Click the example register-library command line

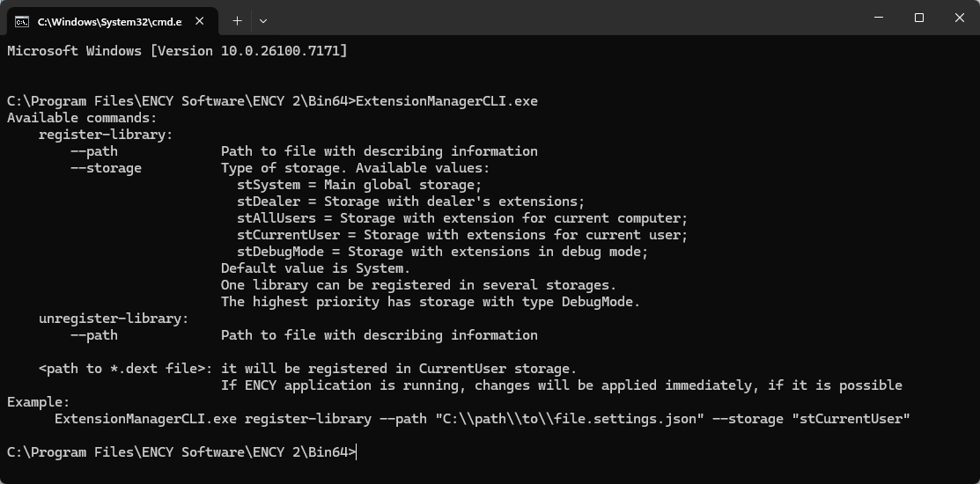point(482,419)
